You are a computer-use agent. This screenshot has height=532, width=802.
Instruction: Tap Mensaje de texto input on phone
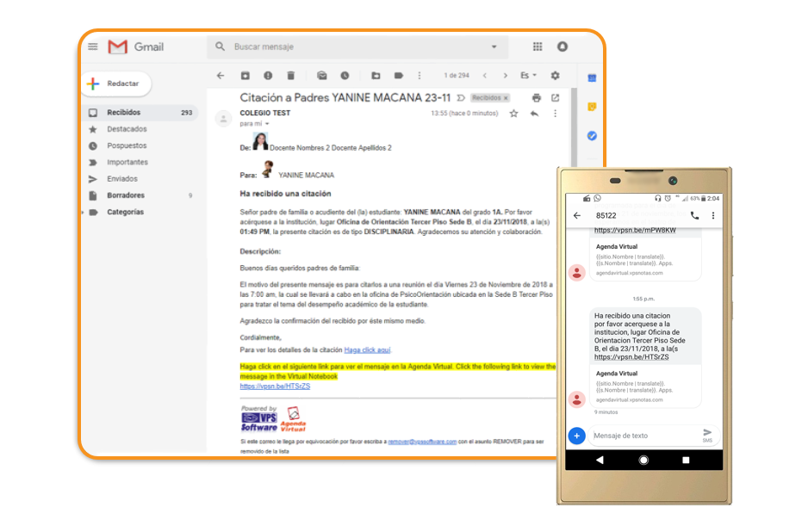point(645,436)
